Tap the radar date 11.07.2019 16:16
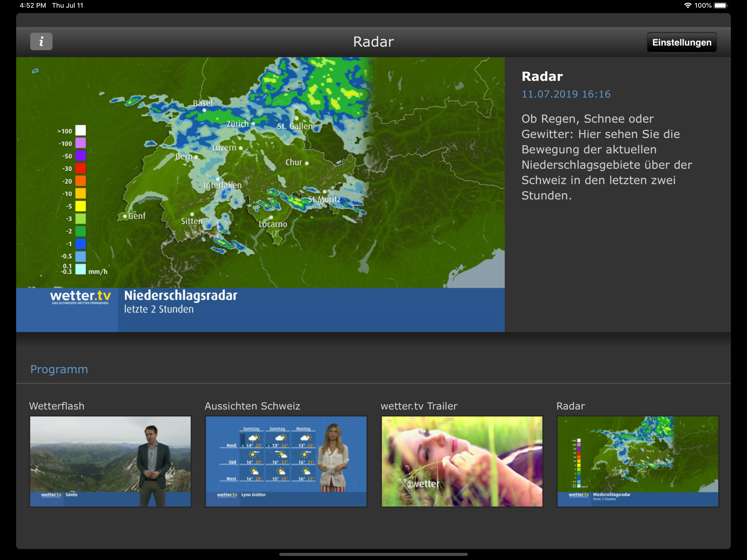 click(566, 94)
